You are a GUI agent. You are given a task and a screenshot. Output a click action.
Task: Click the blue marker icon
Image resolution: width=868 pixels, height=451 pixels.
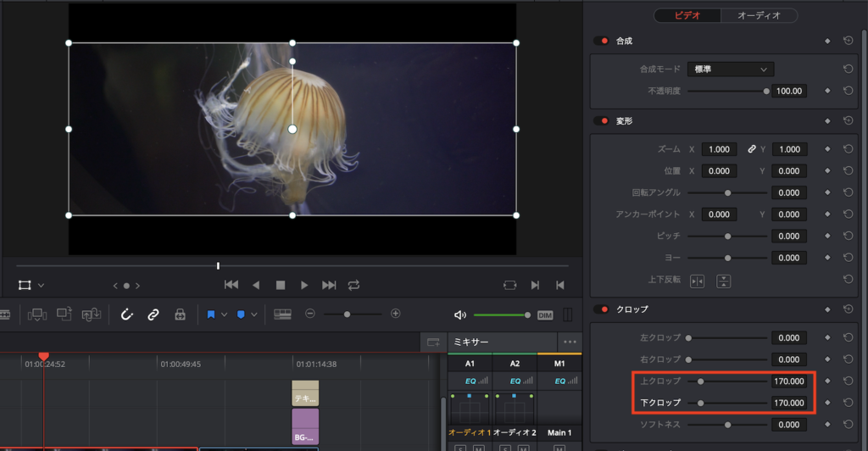pyautogui.click(x=241, y=315)
